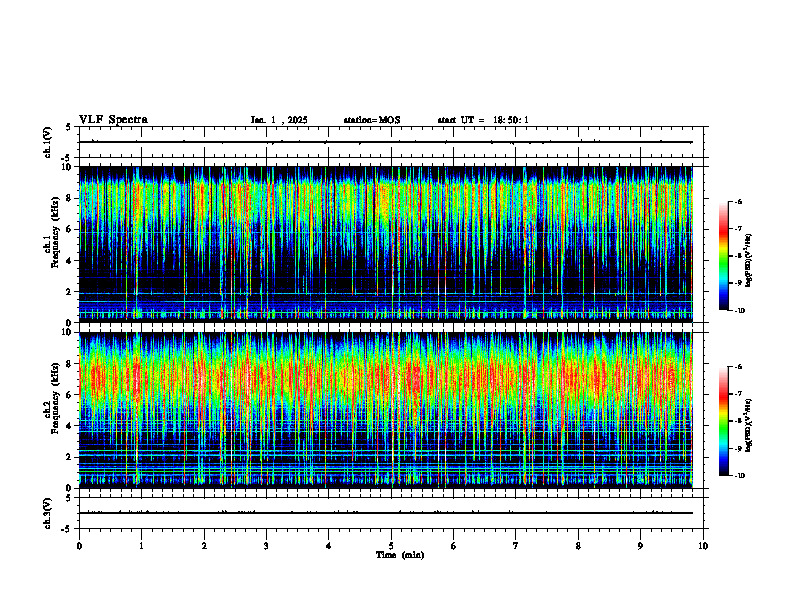Click the log(PSD) label beside the ch.1 colorbar
The height and width of the screenshot is (612, 792).
click(749, 260)
